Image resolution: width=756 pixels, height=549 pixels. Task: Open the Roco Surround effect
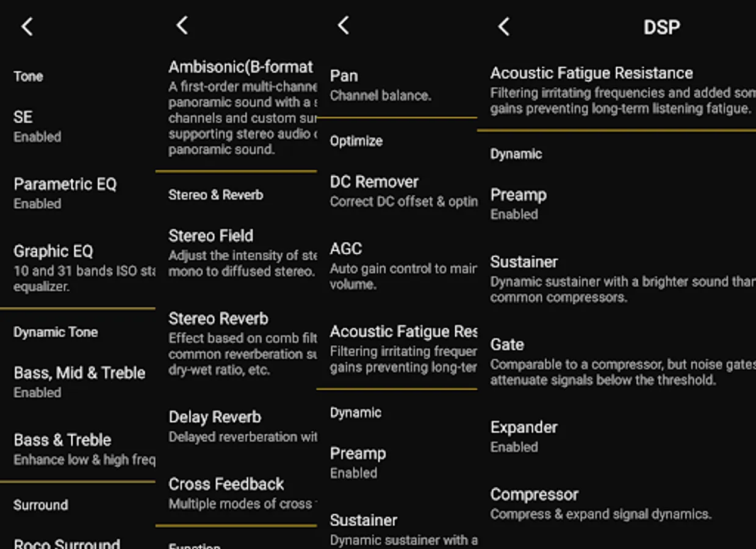pos(66,542)
